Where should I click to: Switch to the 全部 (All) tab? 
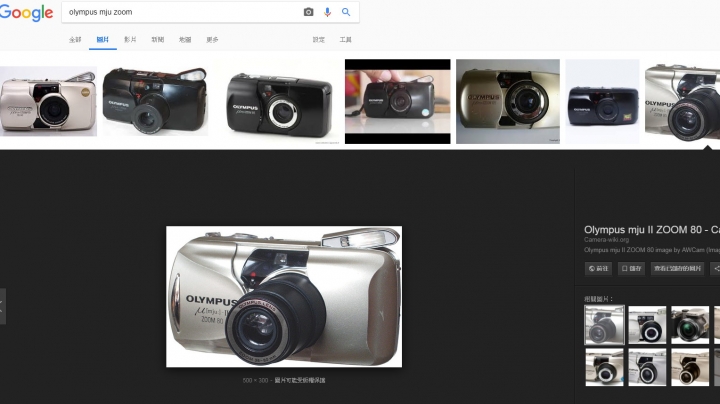[x=75, y=40]
